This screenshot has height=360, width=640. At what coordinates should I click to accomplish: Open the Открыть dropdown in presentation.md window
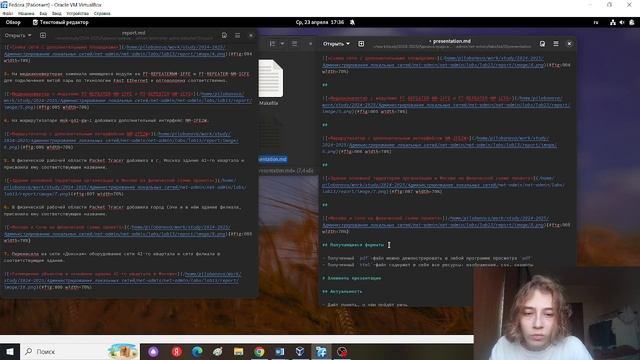(x=336, y=44)
